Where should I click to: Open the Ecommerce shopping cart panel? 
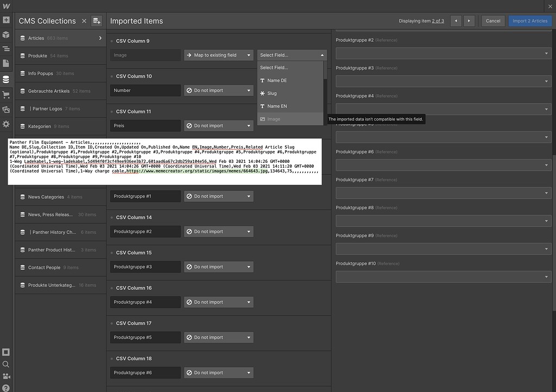point(7,93)
